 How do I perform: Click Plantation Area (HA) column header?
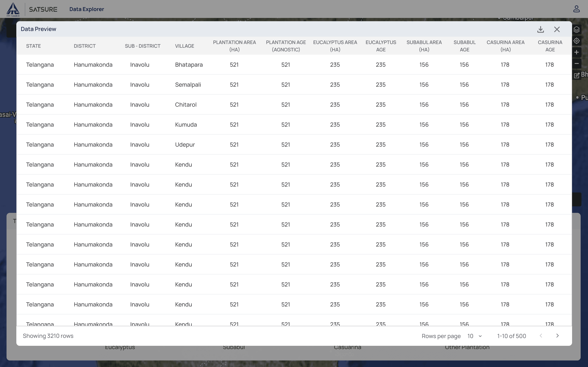point(234,46)
